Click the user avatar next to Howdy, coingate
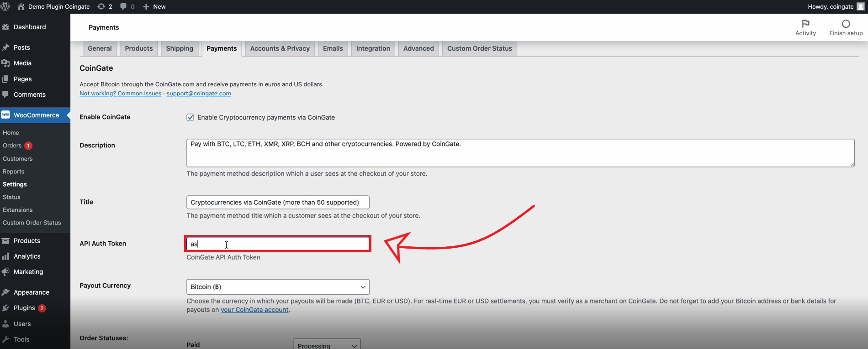 pyautogui.click(x=860, y=6)
